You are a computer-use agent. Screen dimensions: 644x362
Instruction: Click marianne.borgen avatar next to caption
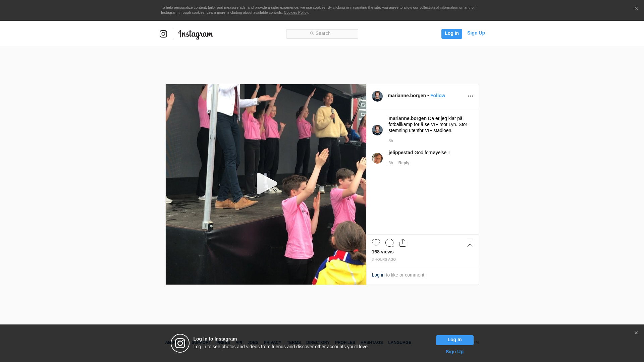377,130
